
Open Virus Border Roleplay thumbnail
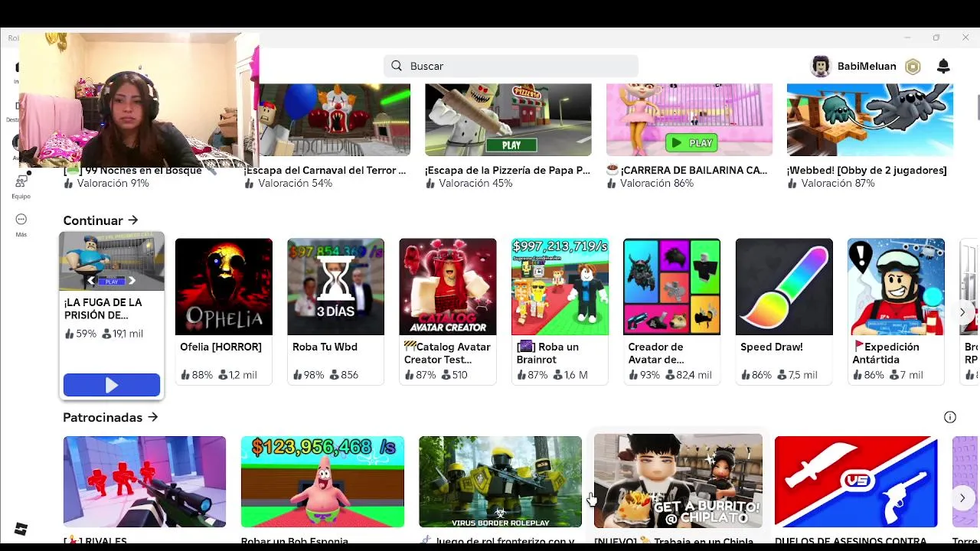[500, 482]
